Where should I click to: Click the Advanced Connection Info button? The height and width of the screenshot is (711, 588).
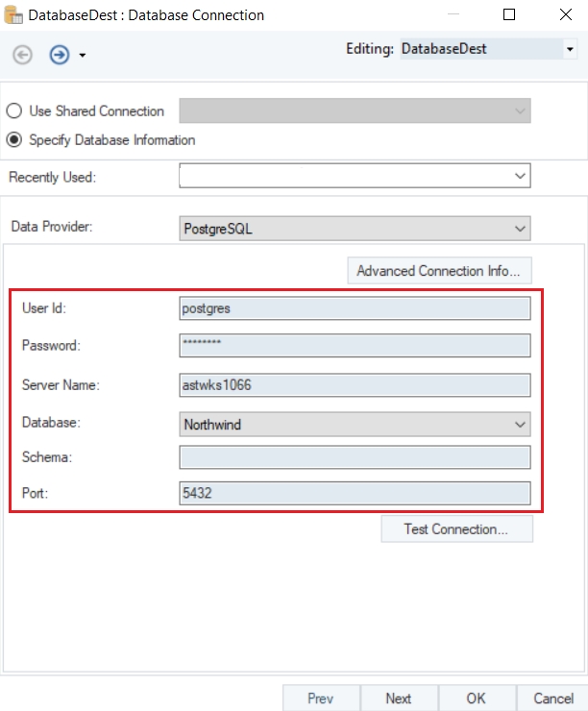[x=438, y=271]
